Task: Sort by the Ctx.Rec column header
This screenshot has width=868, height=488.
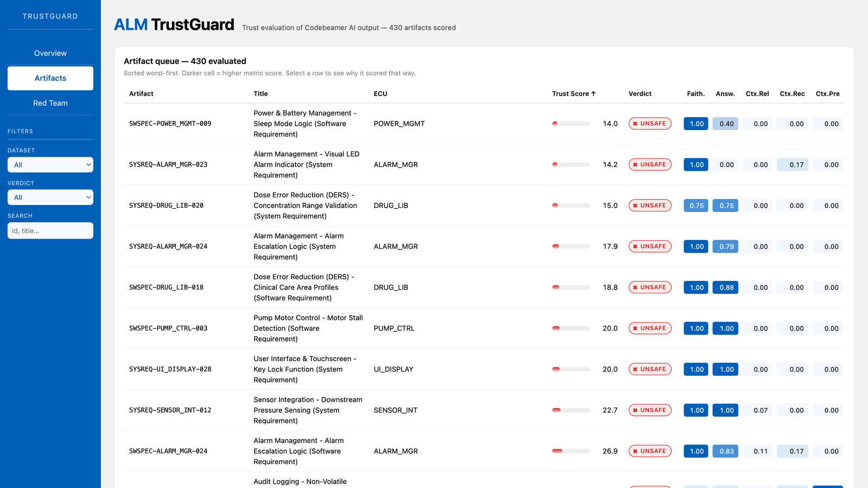Action: [792, 94]
